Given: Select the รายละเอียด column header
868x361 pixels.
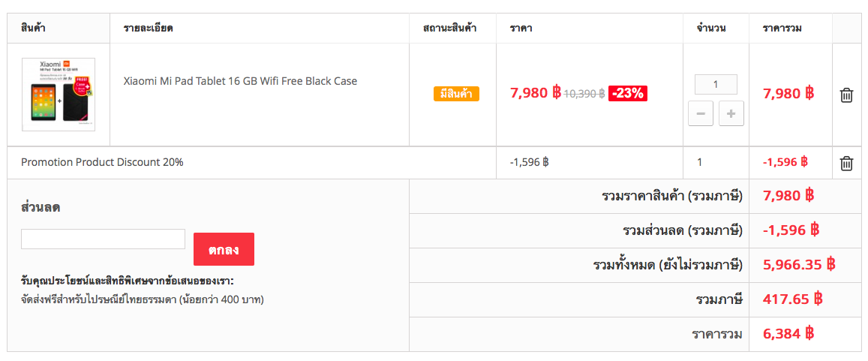Looking at the screenshot, I should click(x=149, y=28).
